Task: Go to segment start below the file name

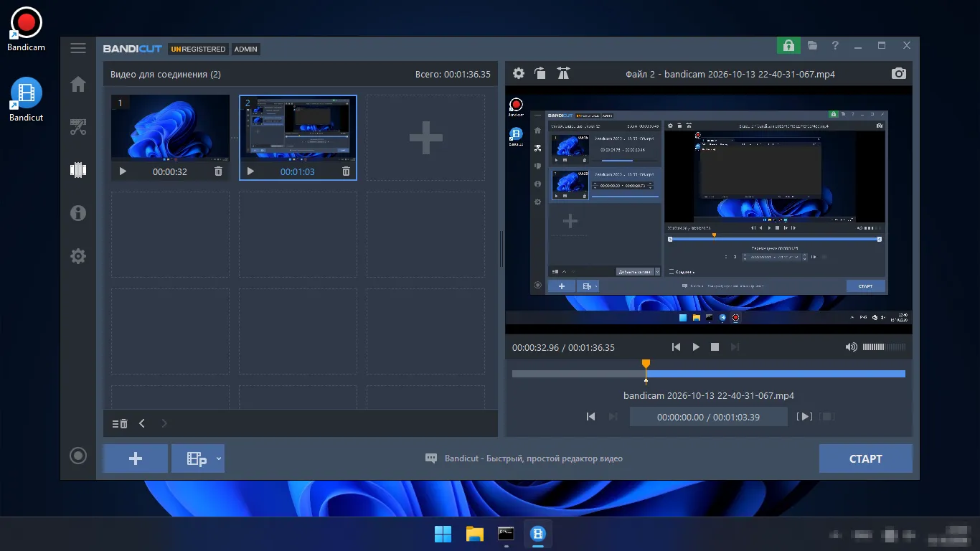Action: click(x=590, y=417)
